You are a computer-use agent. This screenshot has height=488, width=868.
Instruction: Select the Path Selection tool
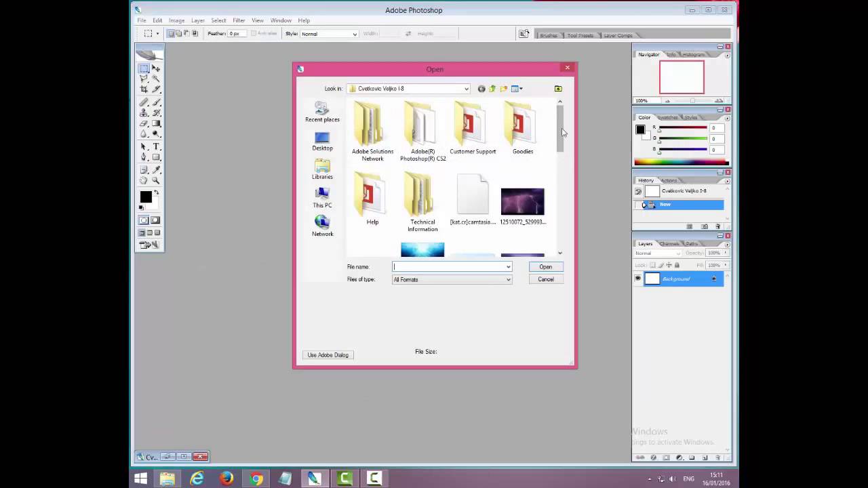coord(144,146)
